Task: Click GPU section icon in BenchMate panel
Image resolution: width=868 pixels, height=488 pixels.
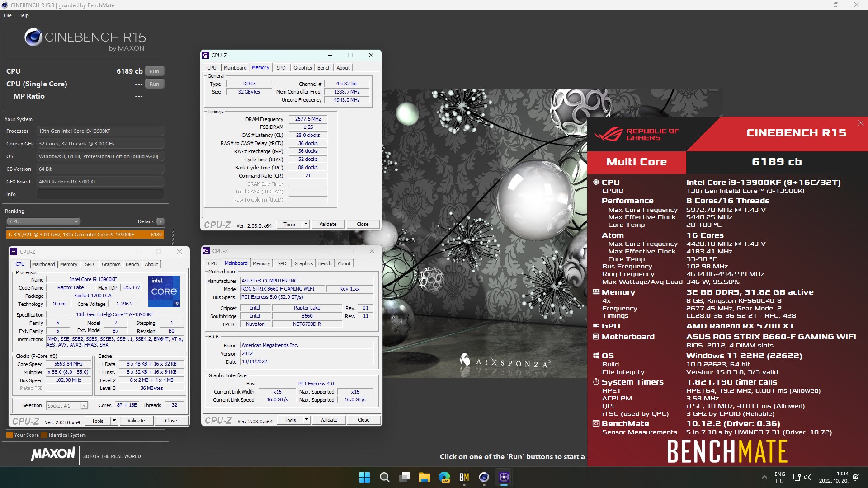Action: [596, 326]
